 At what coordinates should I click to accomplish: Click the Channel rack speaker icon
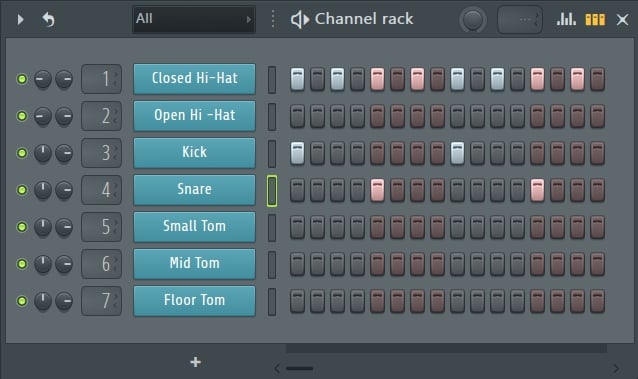300,19
